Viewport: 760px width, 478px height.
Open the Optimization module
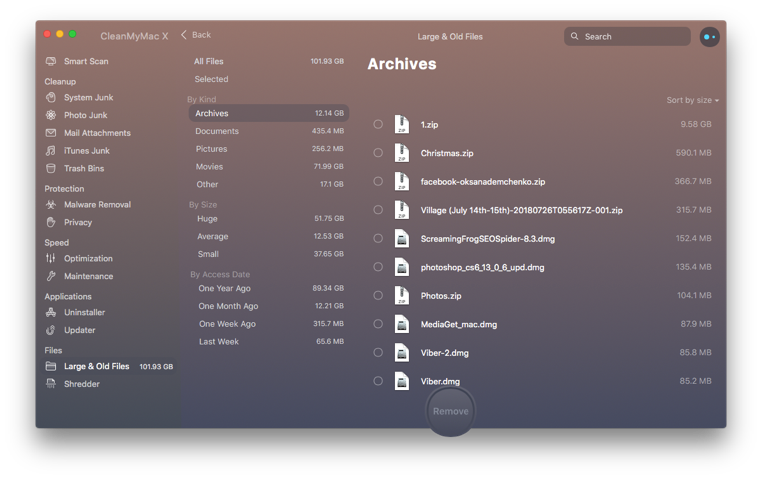(x=88, y=258)
